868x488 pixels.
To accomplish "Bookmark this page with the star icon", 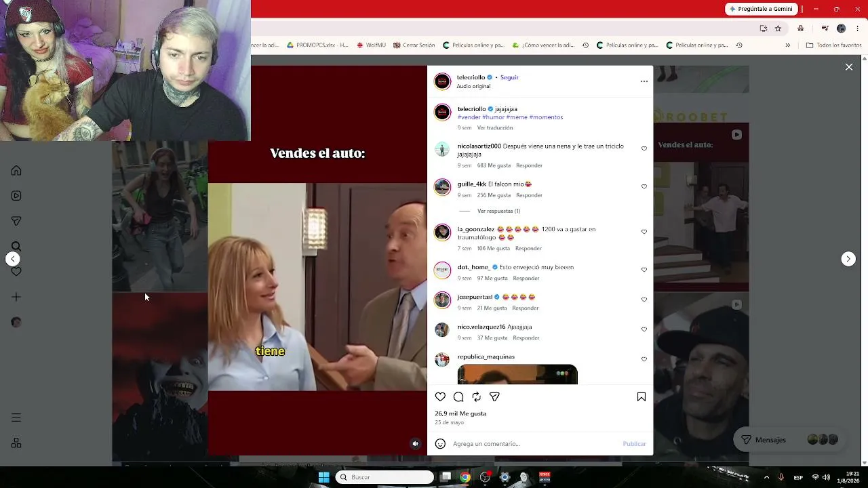I will 778,28.
